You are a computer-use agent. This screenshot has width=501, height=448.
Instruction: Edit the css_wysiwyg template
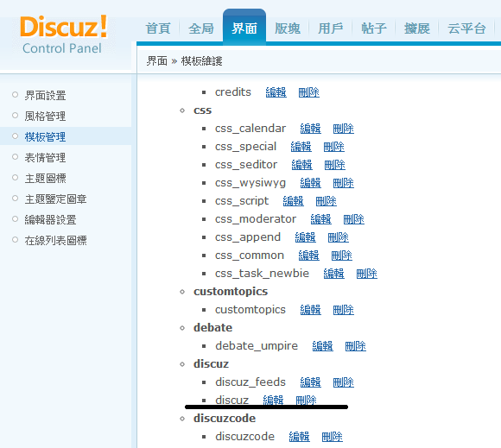pos(311,183)
